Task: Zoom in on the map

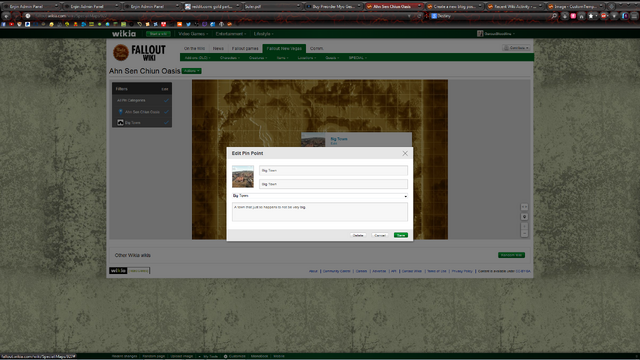Action: (524, 226)
